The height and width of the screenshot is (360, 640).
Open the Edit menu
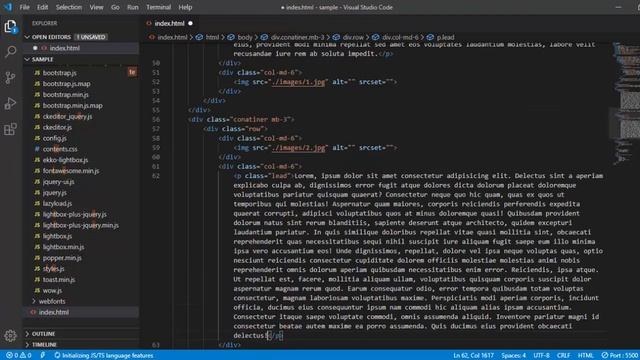pos(42,7)
